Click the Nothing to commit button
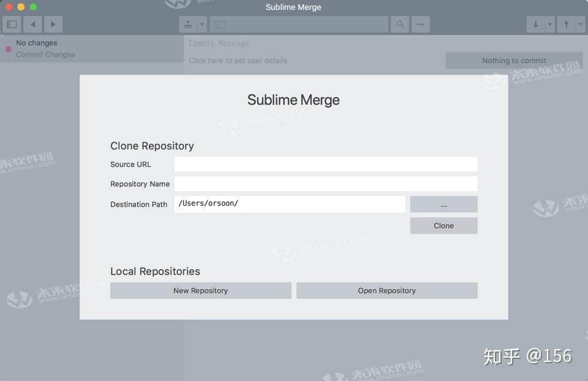 (514, 61)
